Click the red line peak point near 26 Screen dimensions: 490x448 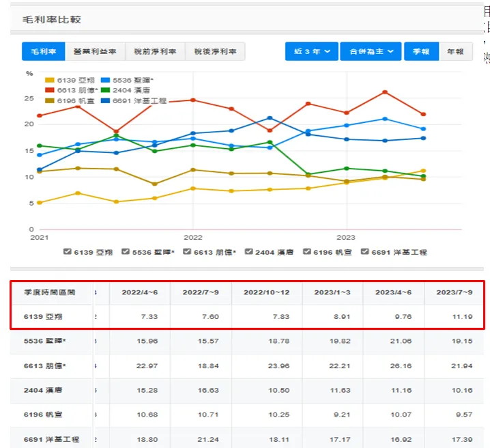tap(385, 92)
